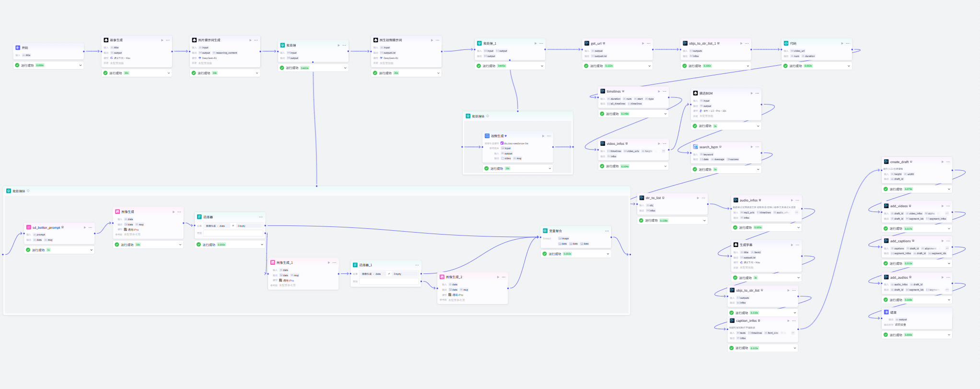Run the search_bgm node with play icon
Viewport: 980px width, 389px height.
pyautogui.click(x=751, y=147)
